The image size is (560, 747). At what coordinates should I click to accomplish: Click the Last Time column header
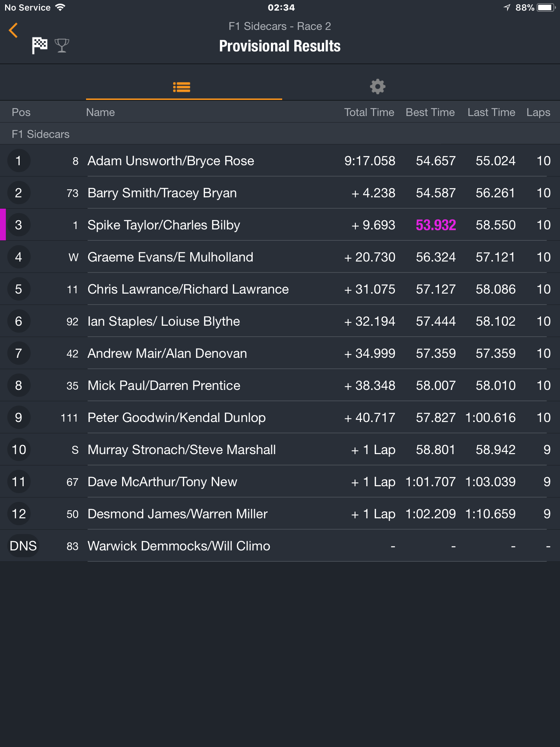click(x=491, y=112)
